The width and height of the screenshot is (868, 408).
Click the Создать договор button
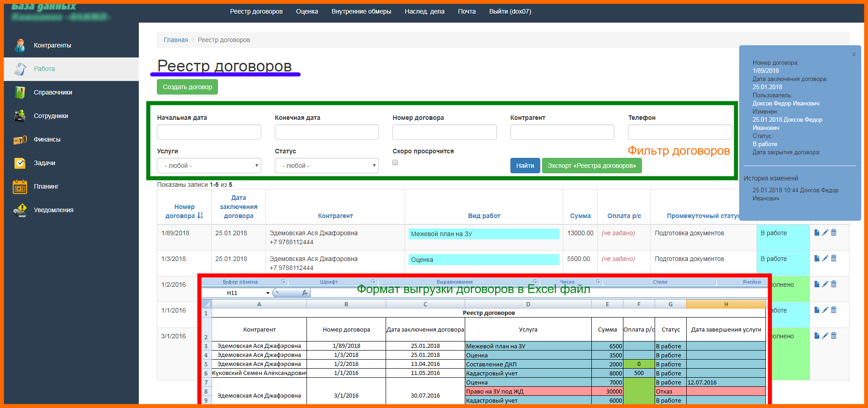point(187,87)
